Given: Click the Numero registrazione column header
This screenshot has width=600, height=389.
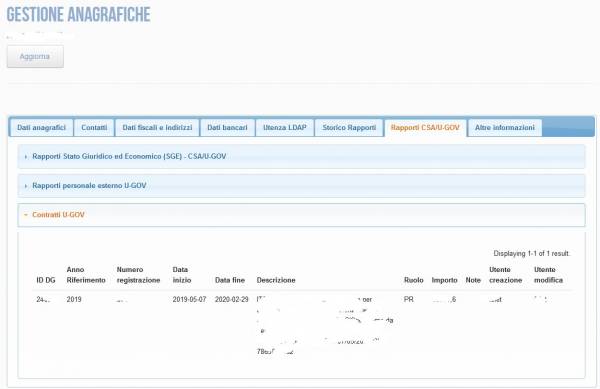Looking at the screenshot, I should click(139, 275).
